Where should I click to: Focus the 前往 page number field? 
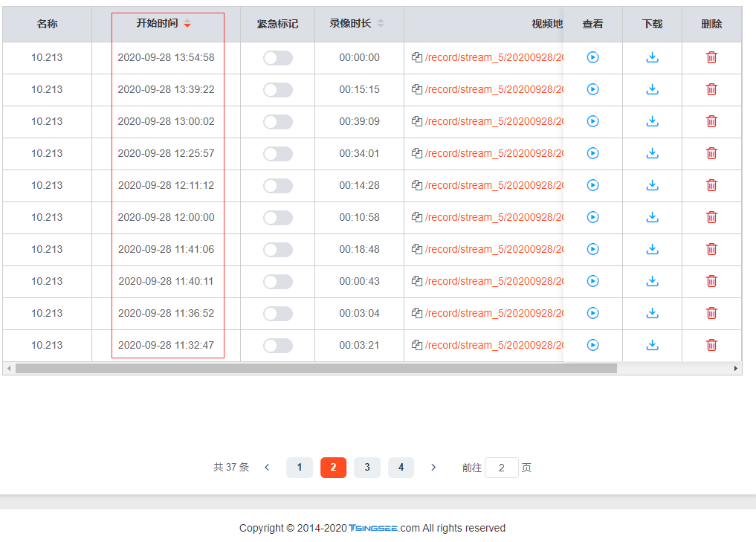pyautogui.click(x=502, y=468)
